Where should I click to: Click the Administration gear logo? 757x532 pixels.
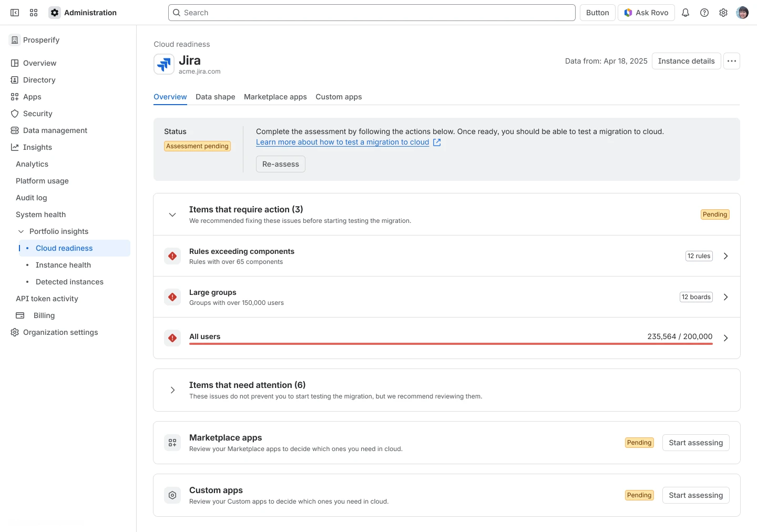tap(55, 13)
